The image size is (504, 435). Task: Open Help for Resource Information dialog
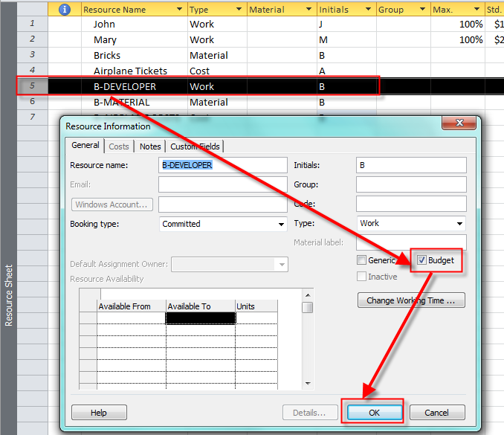[x=98, y=413]
